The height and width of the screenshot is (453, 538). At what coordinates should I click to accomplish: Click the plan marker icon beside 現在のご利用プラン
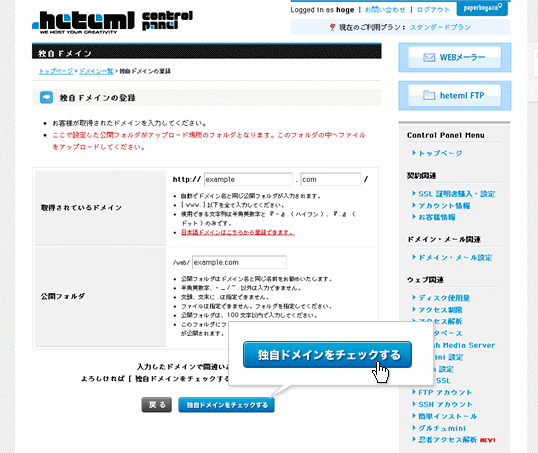(x=332, y=27)
